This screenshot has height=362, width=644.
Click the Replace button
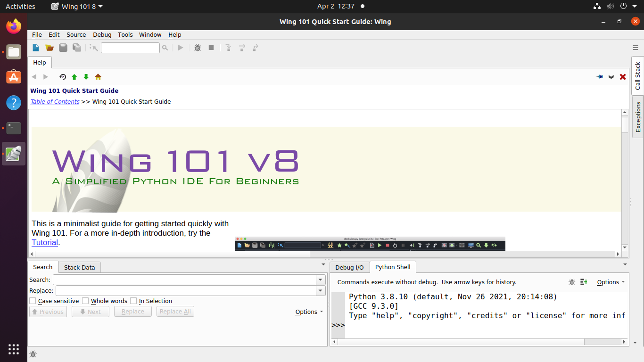[x=133, y=312]
